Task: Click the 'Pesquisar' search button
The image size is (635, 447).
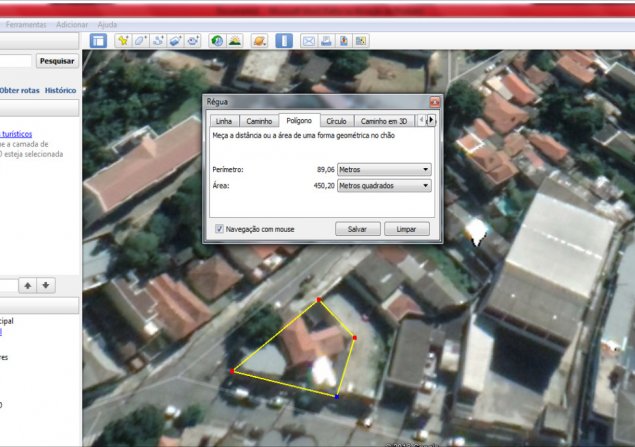Action: point(56,61)
